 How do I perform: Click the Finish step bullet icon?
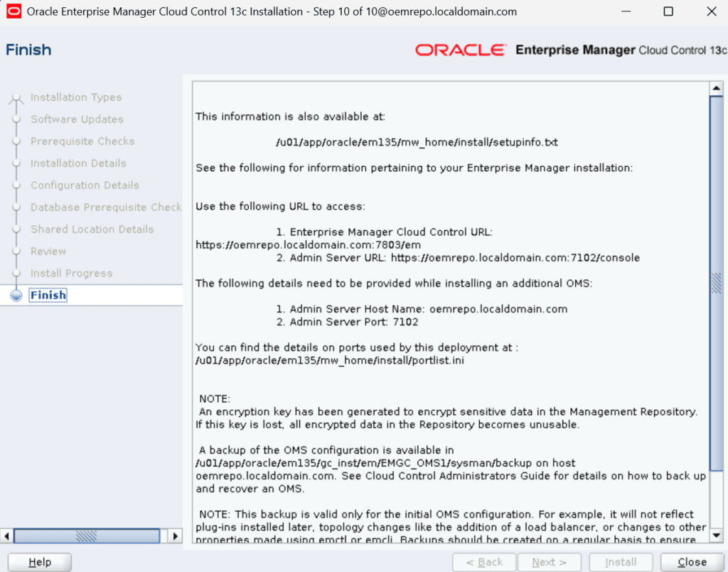(x=16, y=296)
